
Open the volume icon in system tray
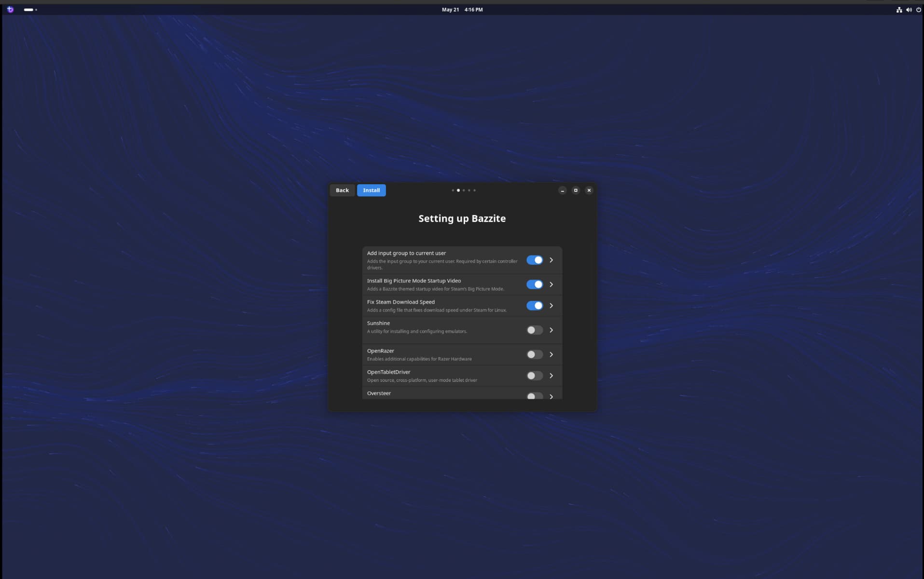(x=909, y=10)
